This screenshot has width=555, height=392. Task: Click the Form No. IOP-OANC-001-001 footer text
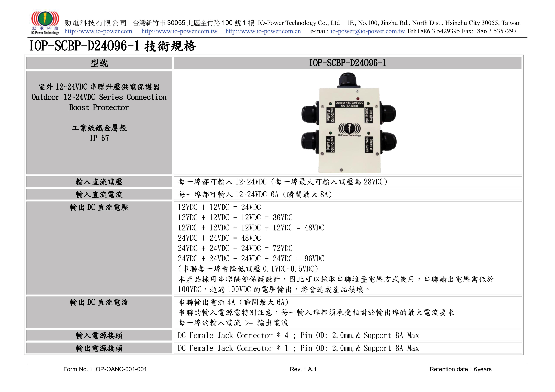click(105, 369)
